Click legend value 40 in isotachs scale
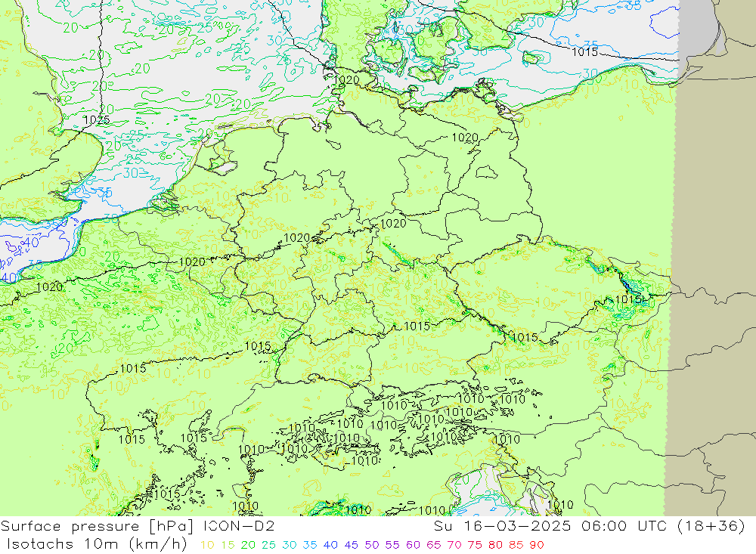 coord(331,545)
